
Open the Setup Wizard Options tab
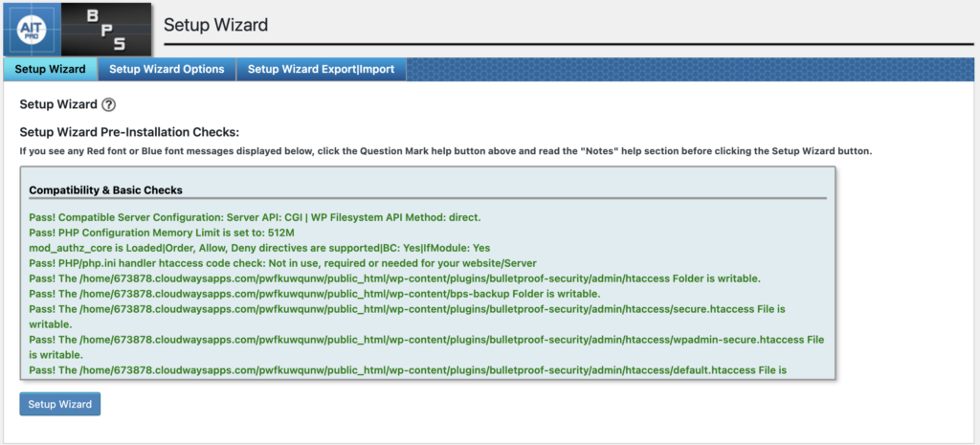point(167,69)
